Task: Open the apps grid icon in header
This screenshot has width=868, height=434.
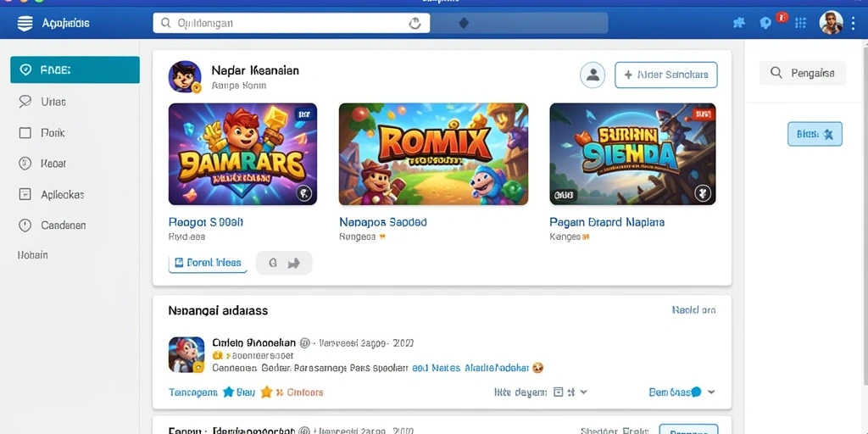Action: coord(800,23)
